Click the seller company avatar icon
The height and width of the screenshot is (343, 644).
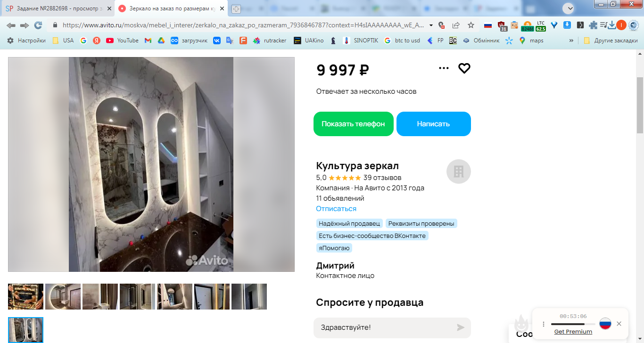[459, 171]
